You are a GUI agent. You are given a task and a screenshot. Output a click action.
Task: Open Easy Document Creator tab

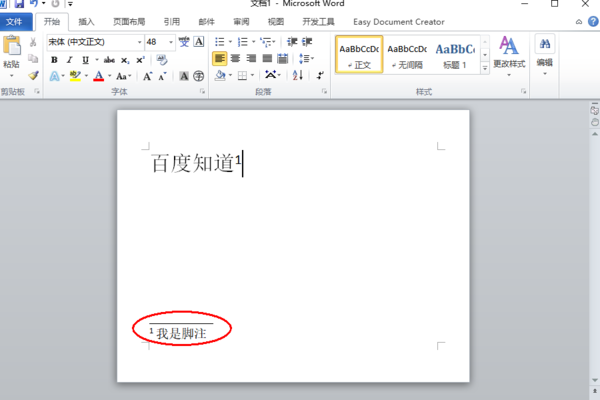pyautogui.click(x=399, y=22)
